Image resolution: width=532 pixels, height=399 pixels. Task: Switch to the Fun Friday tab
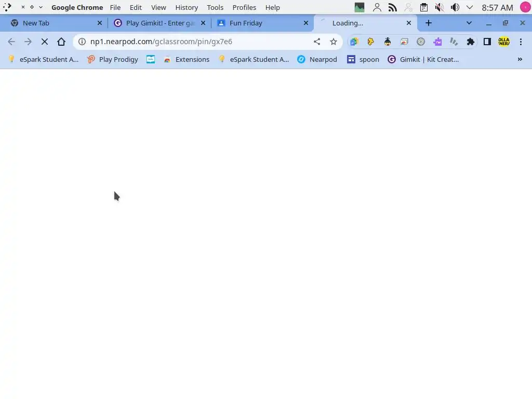click(x=261, y=23)
